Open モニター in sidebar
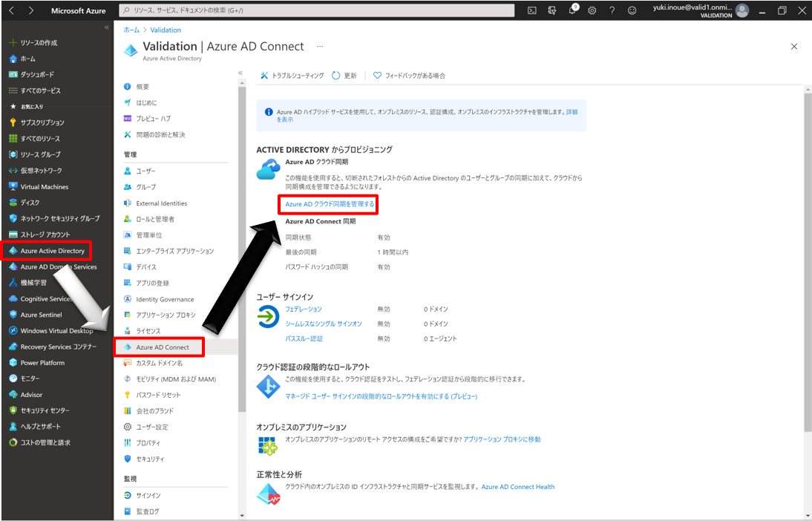The width and height of the screenshot is (812, 521). tap(24, 379)
